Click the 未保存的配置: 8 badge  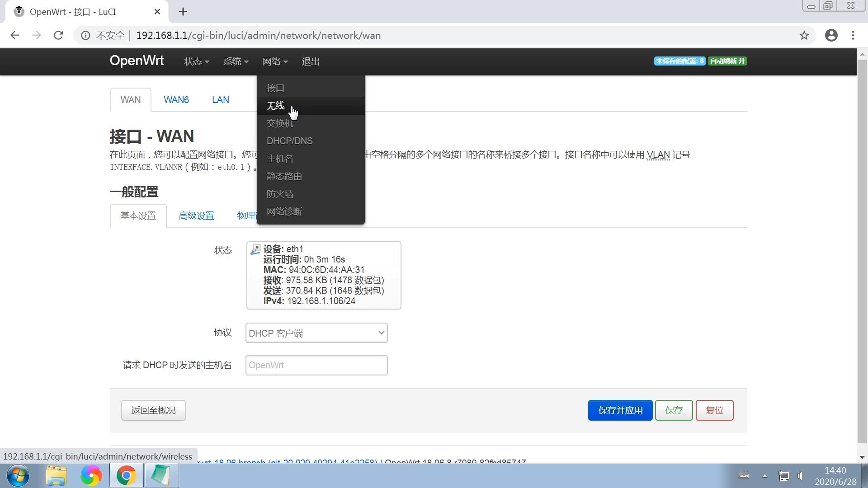(x=679, y=61)
